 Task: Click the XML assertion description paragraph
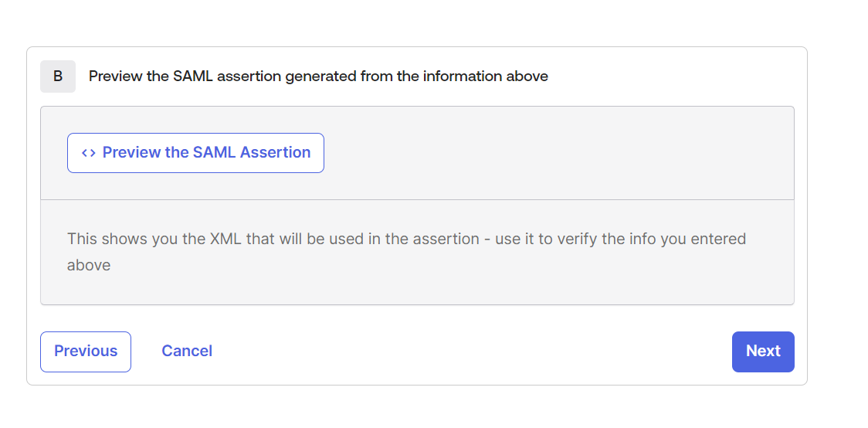point(406,252)
